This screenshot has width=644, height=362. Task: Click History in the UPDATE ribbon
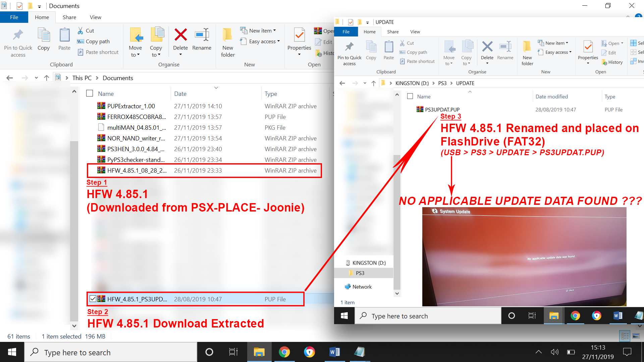tap(612, 62)
